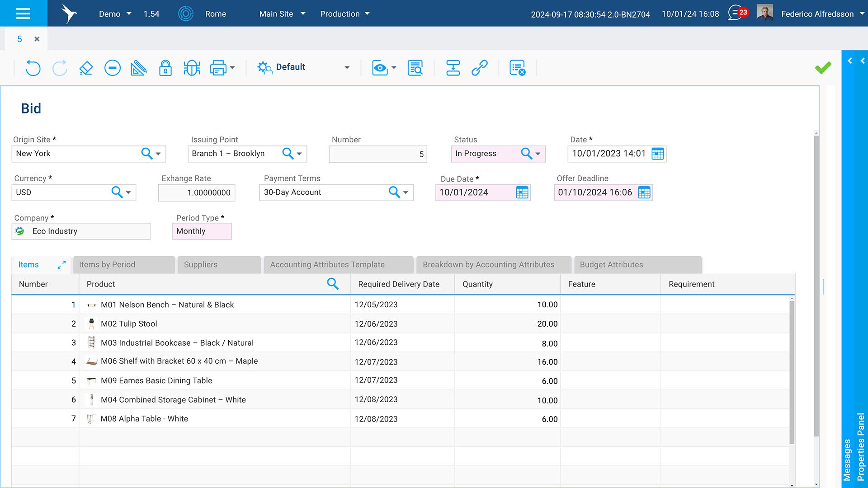
Task: Open the Properties Panel side label
Action: pos(860,446)
